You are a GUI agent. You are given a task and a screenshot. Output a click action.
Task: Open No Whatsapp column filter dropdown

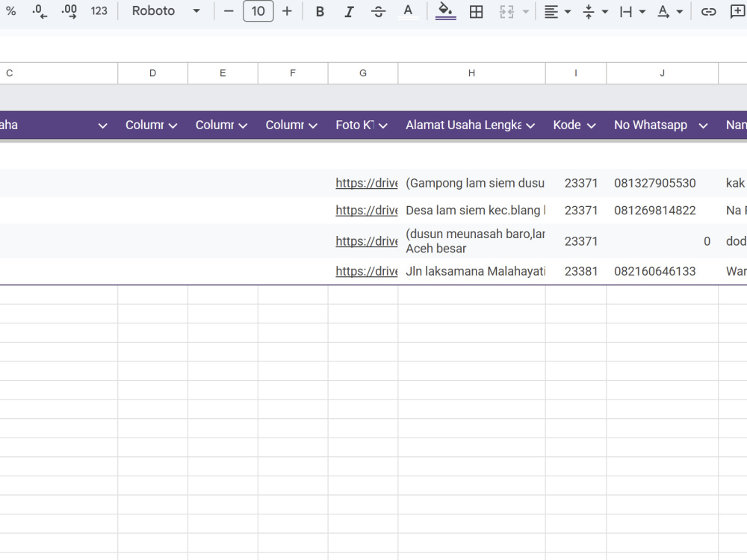tap(703, 125)
